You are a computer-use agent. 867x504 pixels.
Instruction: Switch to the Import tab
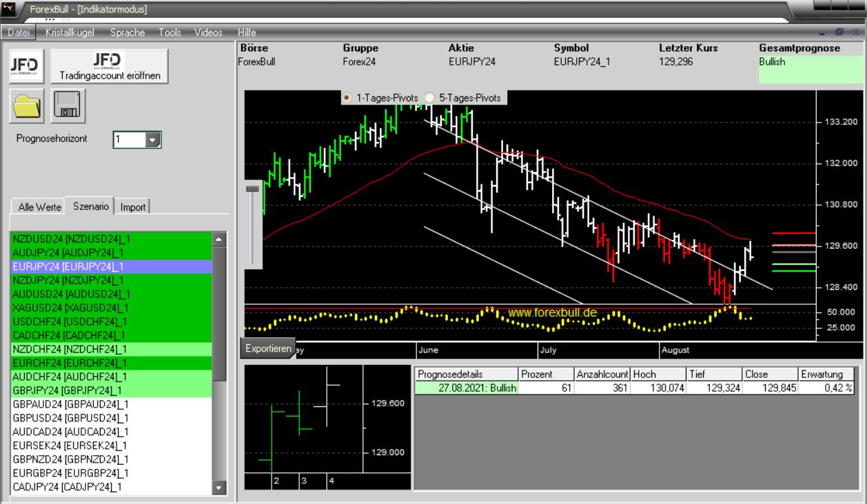133,207
